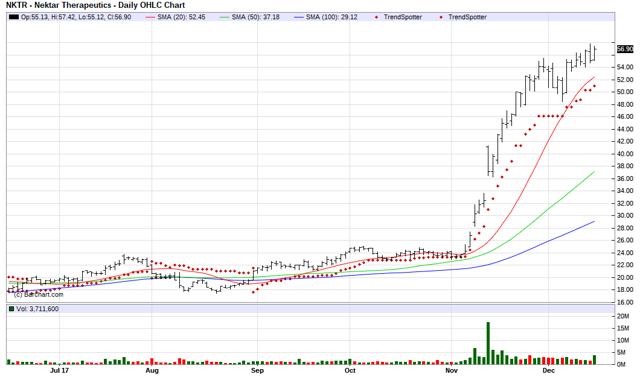Click the 36.00 price axis label

tap(625, 179)
